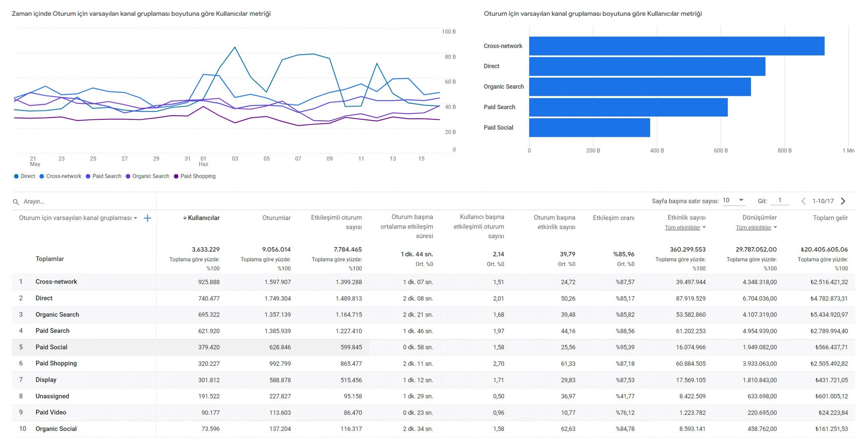Click the Kullanıcılar sort arrow

[185, 218]
